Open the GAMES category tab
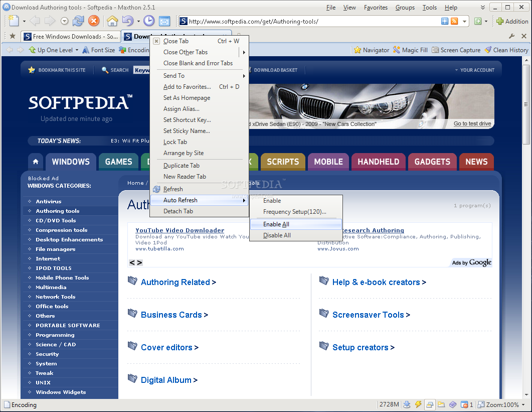 (x=118, y=162)
